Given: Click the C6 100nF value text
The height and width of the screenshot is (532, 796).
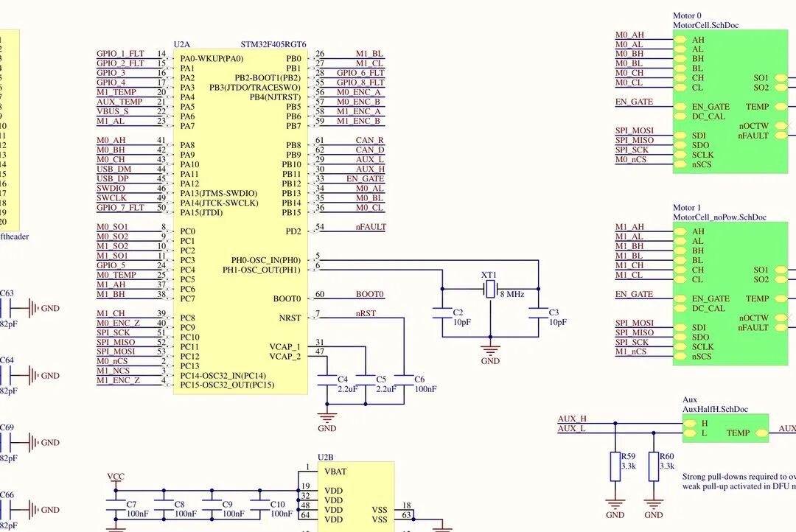Looking at the screenshot, I should (x=425, y=389).
